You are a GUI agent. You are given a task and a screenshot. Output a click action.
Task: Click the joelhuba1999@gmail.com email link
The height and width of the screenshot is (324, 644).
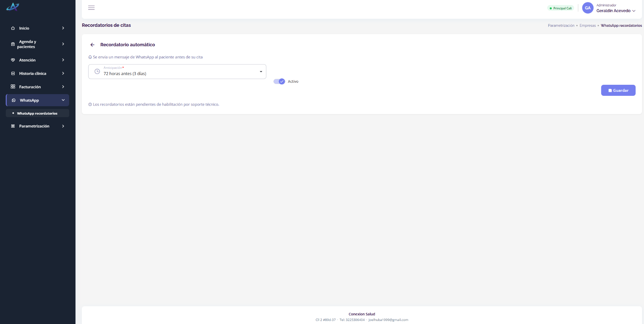pos(388,320)
